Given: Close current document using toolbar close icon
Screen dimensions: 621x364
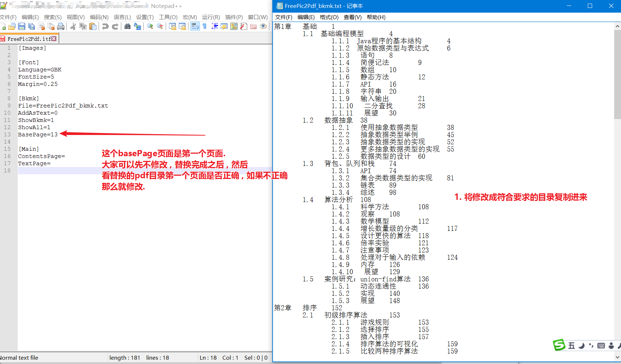Looking at the screenshot, I should 42,26.
